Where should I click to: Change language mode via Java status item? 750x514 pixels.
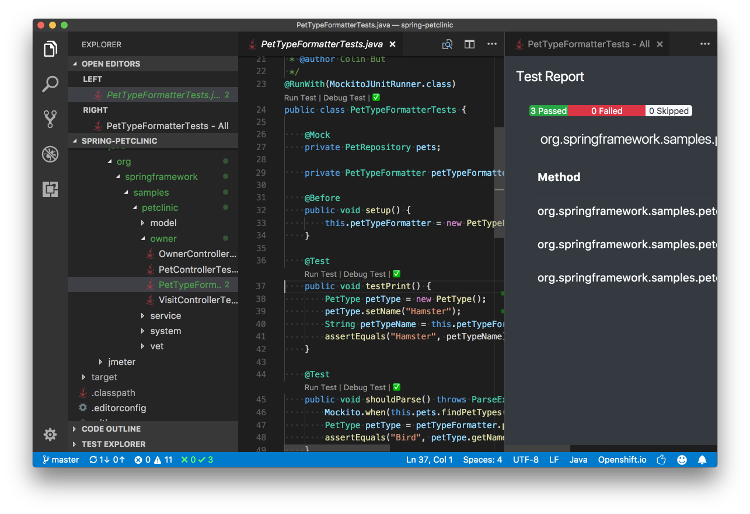pyautogui.click(x=578, y=459)
